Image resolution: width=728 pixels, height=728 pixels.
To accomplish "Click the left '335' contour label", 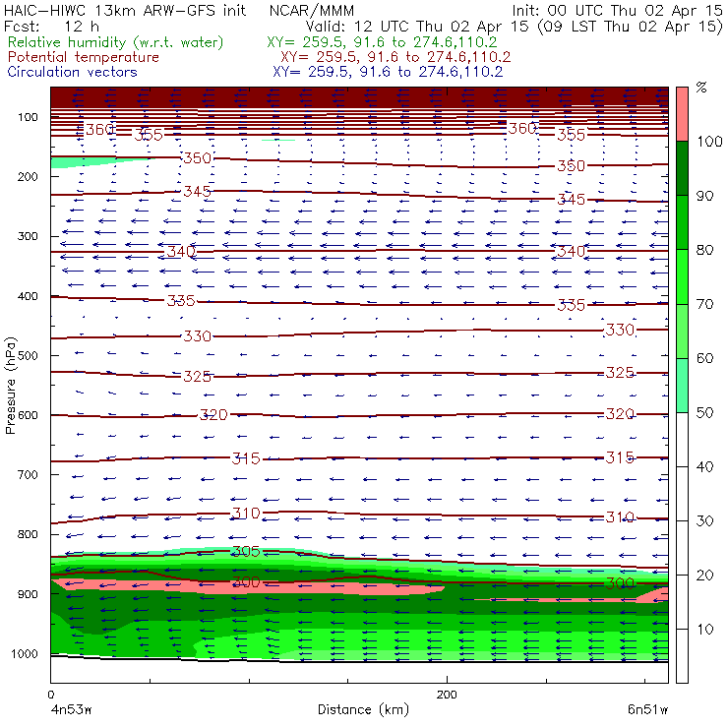I will (181, 301).
